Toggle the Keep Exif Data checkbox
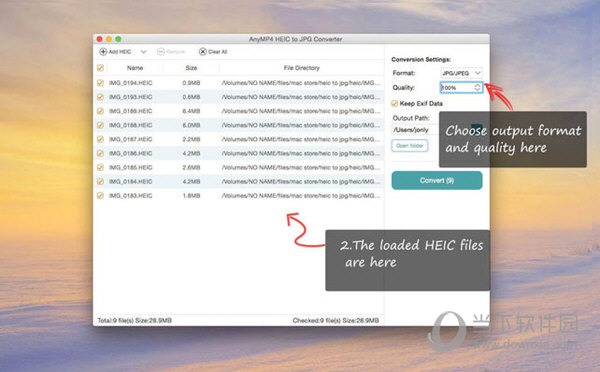Image resolution: width=600 pixels, height=372 pixels. pyautogui.click(x=395, y=103)
